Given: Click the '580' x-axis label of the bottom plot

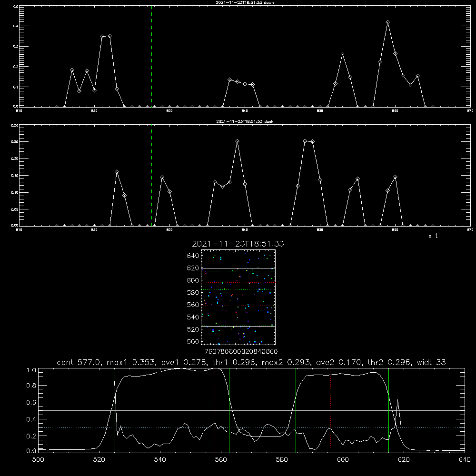Looking at the screenshot, I should point(282,460).
